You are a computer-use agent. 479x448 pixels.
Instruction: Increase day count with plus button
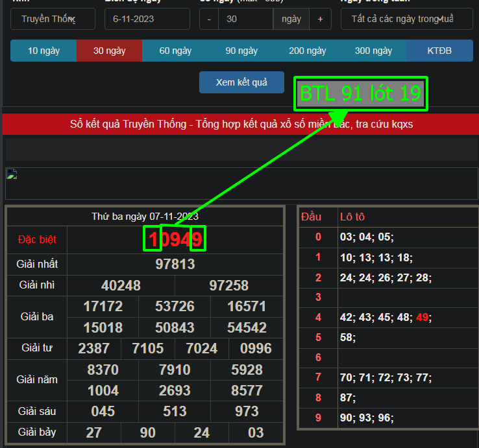pyautogui.click(x=320, y=19)
